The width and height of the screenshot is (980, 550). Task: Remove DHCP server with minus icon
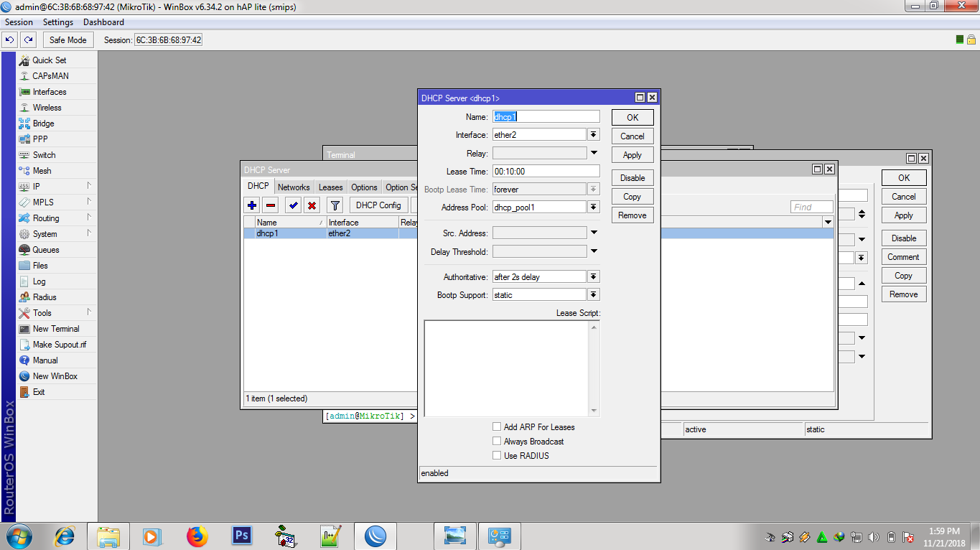click(271, 205)
